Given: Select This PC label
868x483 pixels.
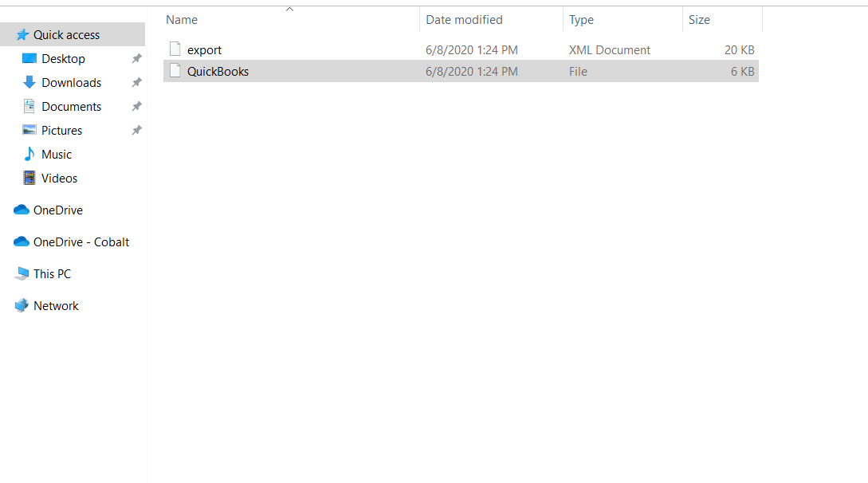Looking at the screenshot, I should 52,274.
